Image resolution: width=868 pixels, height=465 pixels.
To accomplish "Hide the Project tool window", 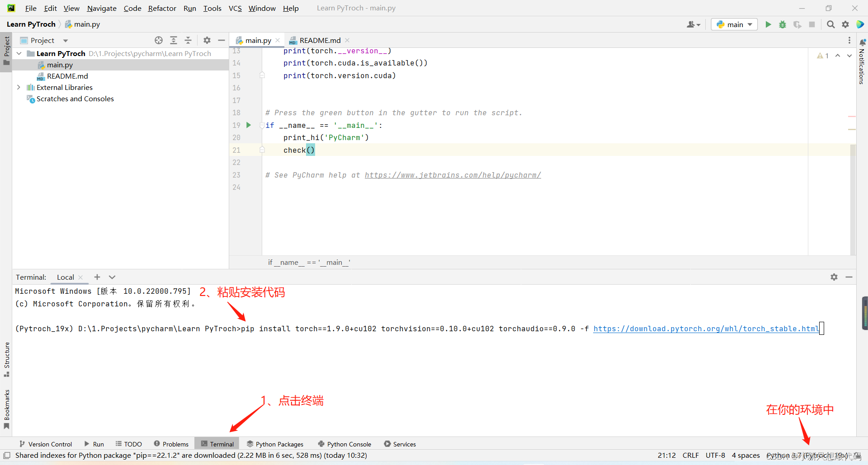I will [x=222, y=40].
